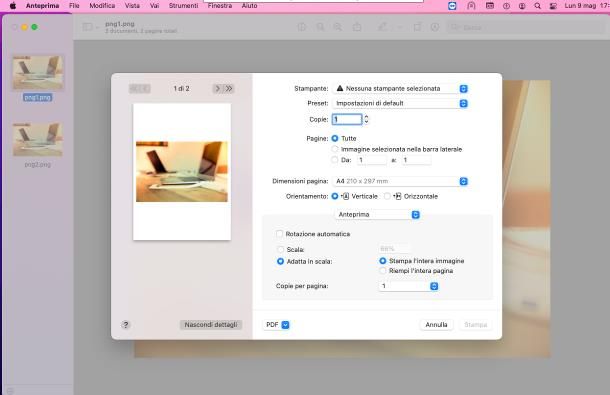Screen dimensions: 610x395
Task: Select Immagine selezionata nella barra laterale option
Action: 335,149
